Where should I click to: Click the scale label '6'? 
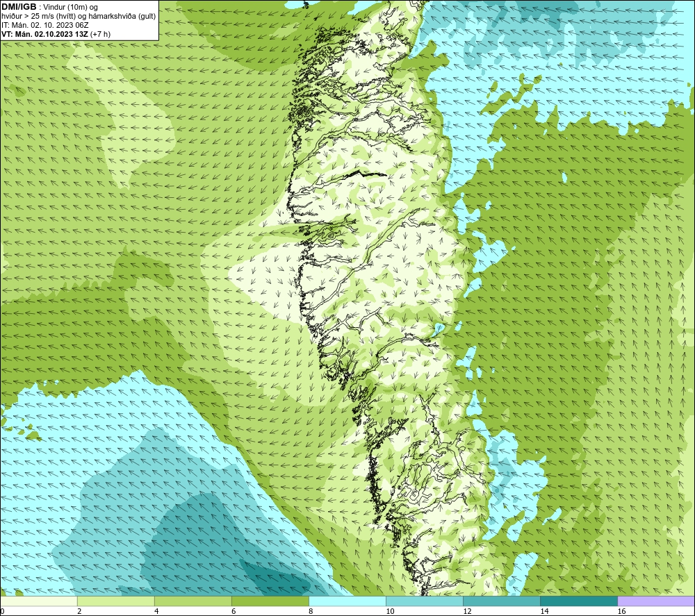point(234,612)
